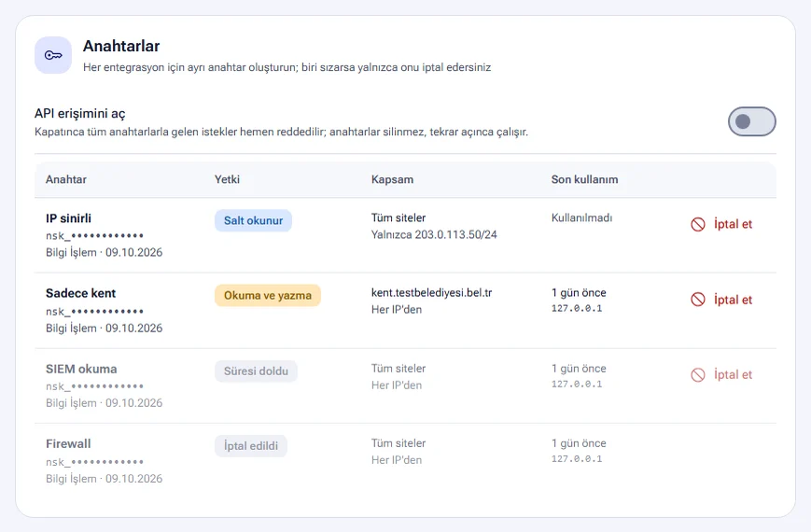Viewport: 811px width, 532px height.
Task: Click Tüm siteler in IP sinirli row
Action: click(399, 217)
